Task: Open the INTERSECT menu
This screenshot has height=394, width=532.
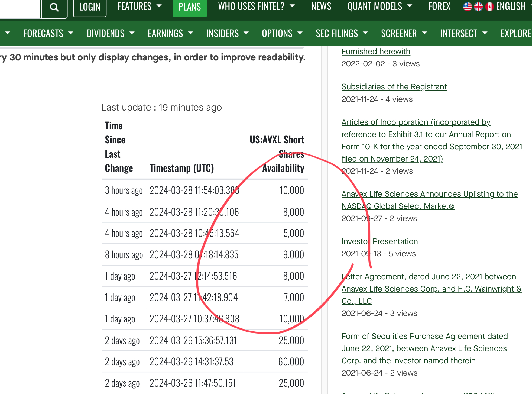Action: (464, 33)
